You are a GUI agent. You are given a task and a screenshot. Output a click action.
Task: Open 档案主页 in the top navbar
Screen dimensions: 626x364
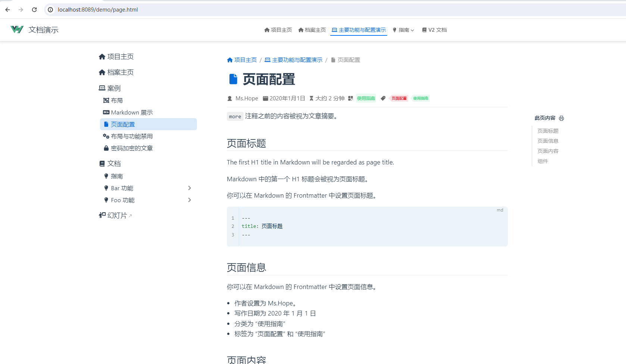(x=312, y=30)
